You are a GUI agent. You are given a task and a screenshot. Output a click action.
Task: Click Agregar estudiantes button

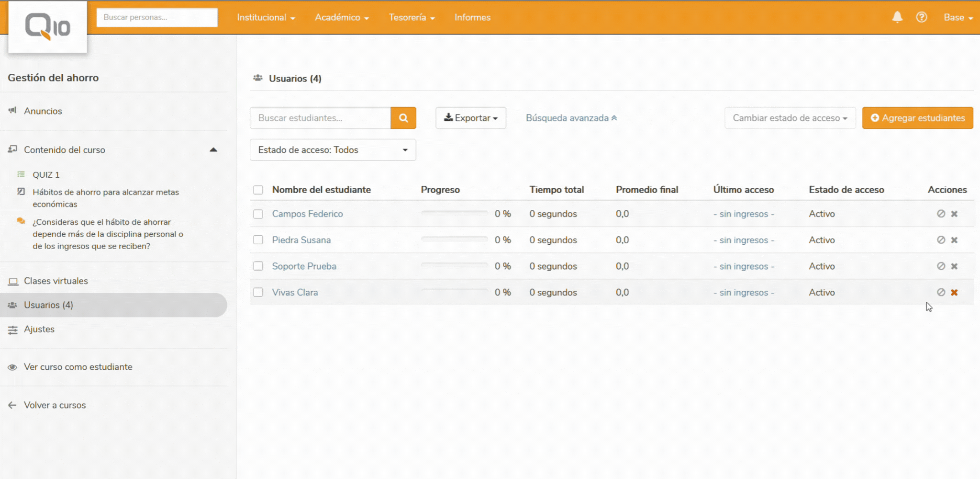point(917,118)
